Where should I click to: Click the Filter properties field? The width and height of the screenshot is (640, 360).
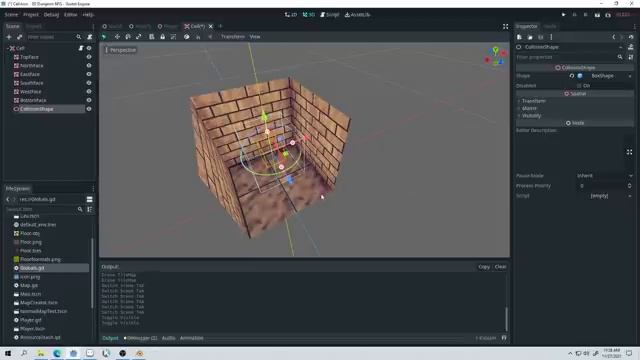coord(567,57)
